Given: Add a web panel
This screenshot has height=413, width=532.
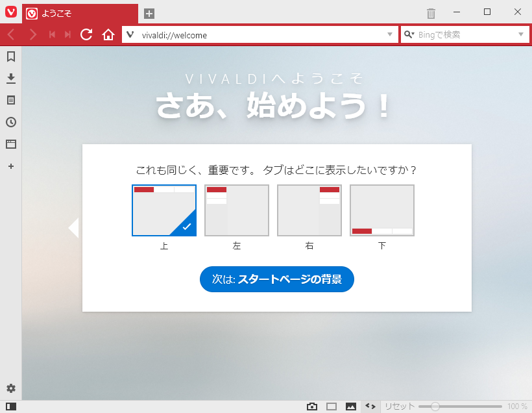Looking at the screenshot, I should [11, 166].
